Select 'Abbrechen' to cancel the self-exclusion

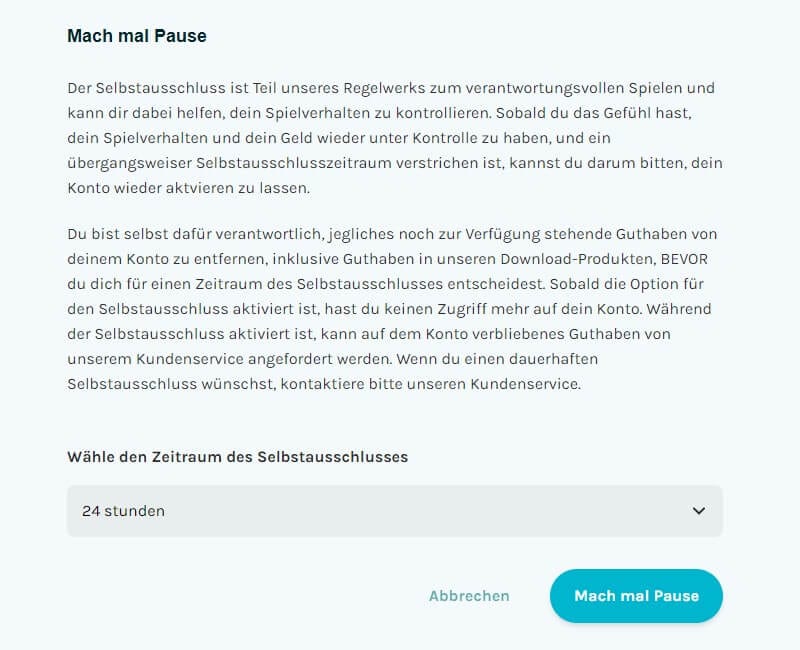coord(468,596)
